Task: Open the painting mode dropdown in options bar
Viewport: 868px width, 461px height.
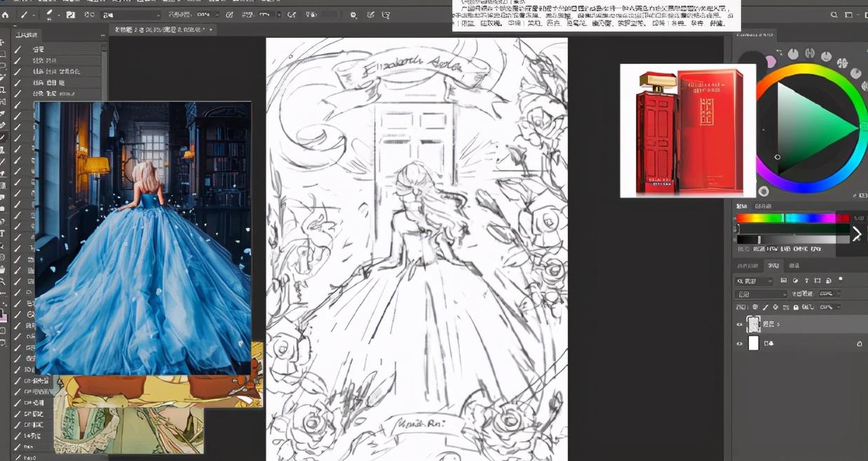Action: [131, 15]
